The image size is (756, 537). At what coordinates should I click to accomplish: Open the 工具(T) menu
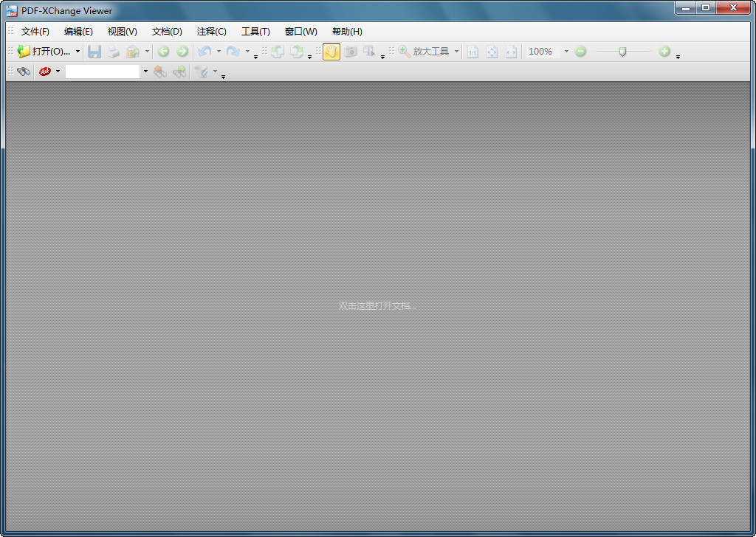[x=255, y=31]
